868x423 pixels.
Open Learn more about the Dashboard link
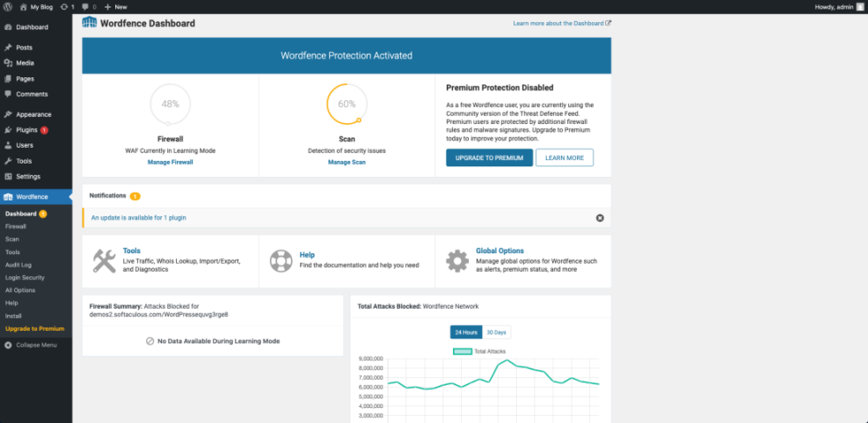tap(562, 23)
